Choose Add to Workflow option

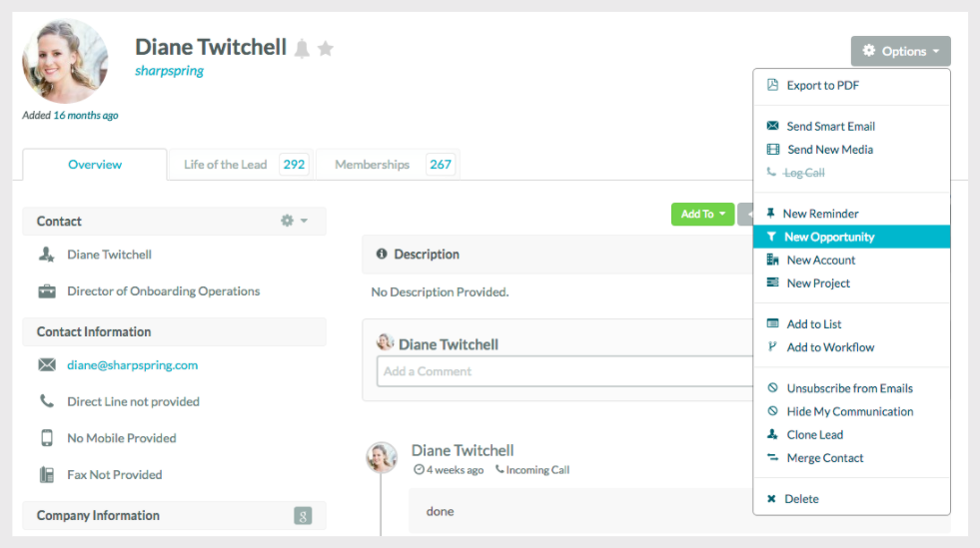point(851,347)
